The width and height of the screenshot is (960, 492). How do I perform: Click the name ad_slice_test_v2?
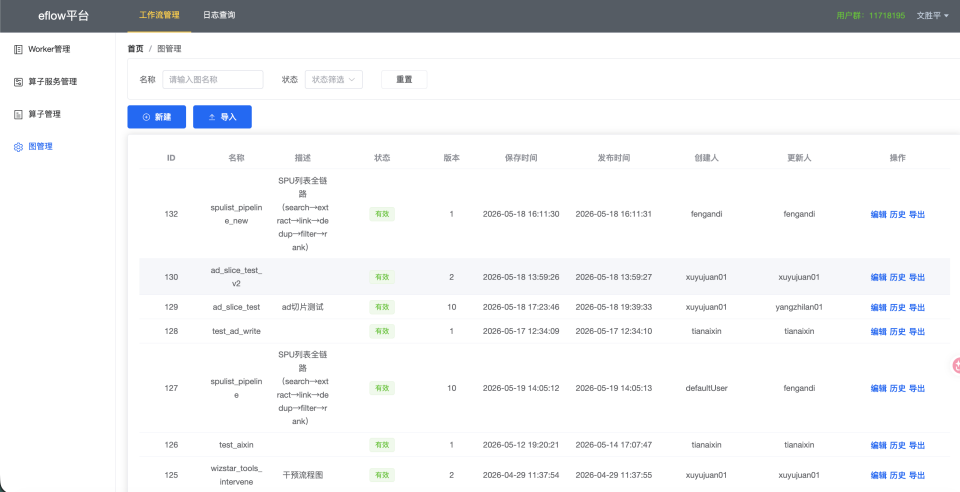coord(236,277)
